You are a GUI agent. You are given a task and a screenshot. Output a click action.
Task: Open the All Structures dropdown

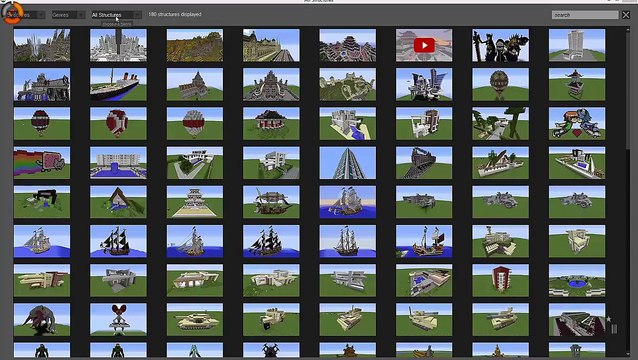[x=116, y=15]
